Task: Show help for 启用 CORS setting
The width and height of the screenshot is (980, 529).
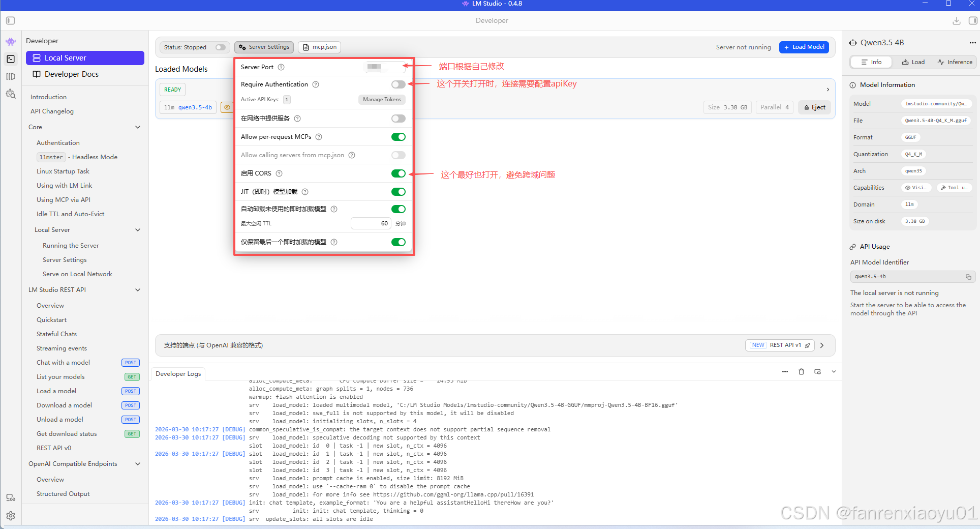Action: pyautogui.click(x=279, y=173)
